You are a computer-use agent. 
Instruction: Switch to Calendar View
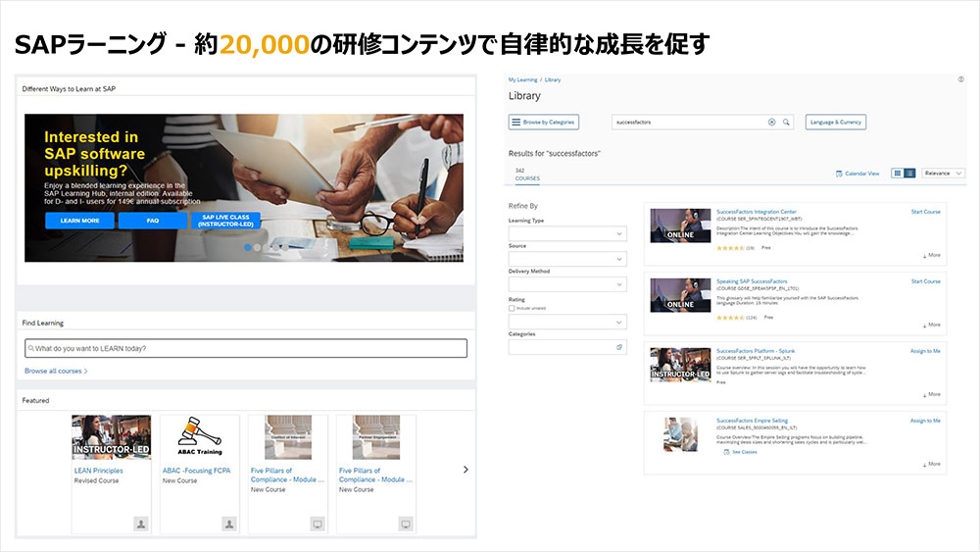tap(857, 174)
